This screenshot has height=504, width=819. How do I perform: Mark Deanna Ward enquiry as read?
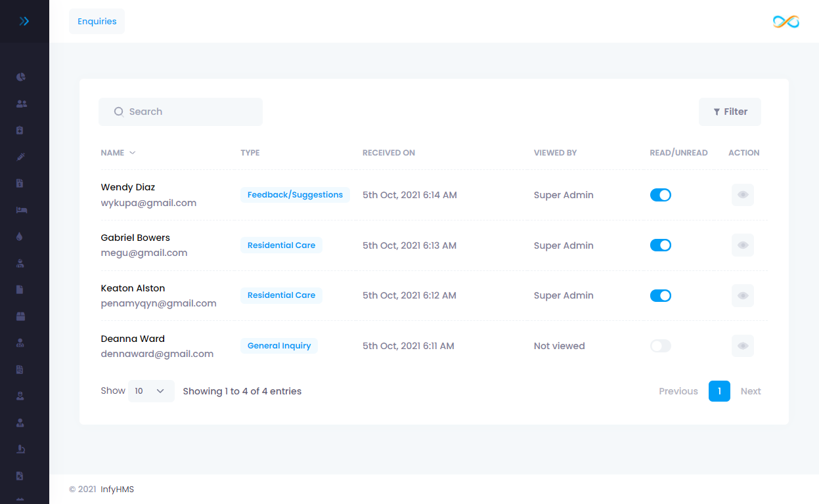click(660, 346)
